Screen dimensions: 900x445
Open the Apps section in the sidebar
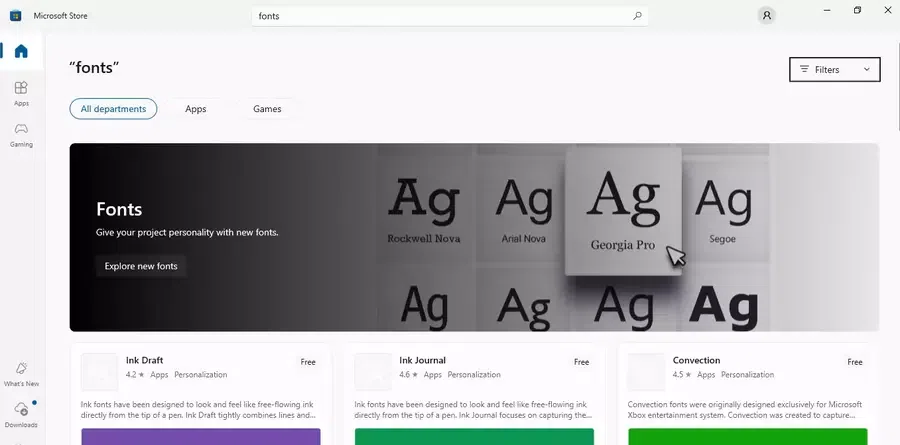21,94
